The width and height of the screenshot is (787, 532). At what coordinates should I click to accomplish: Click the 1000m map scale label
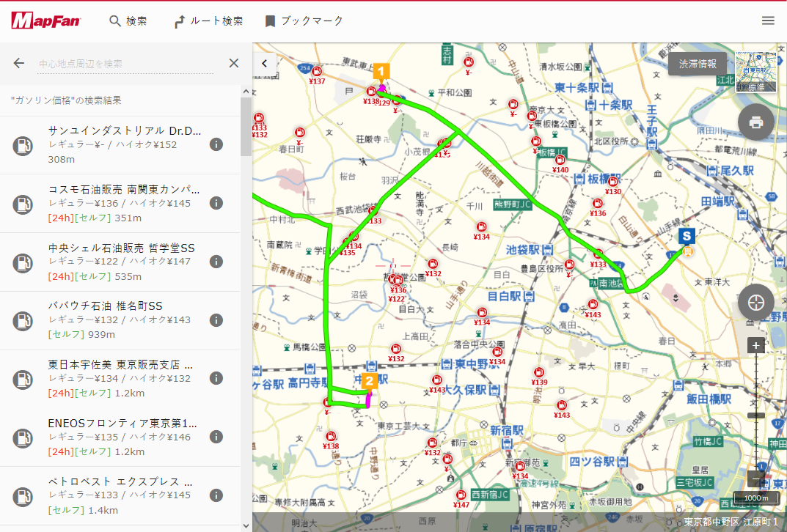(756, 498)
